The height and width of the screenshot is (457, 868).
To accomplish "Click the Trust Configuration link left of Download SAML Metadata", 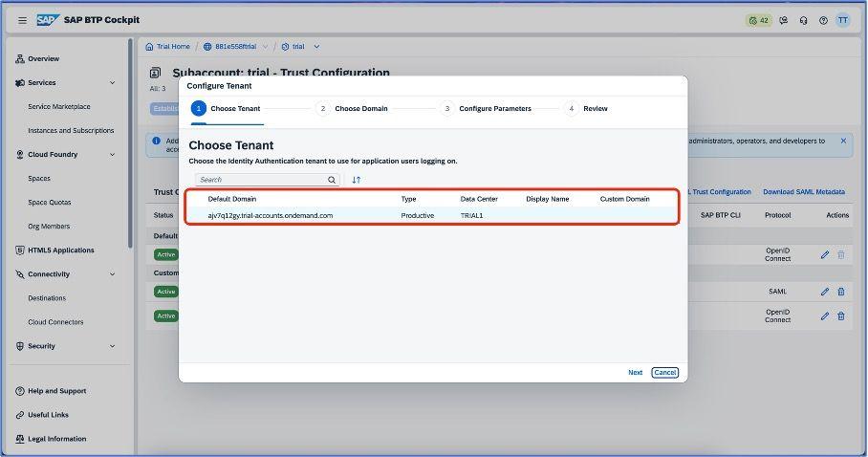I will click(x=719, y=191).
